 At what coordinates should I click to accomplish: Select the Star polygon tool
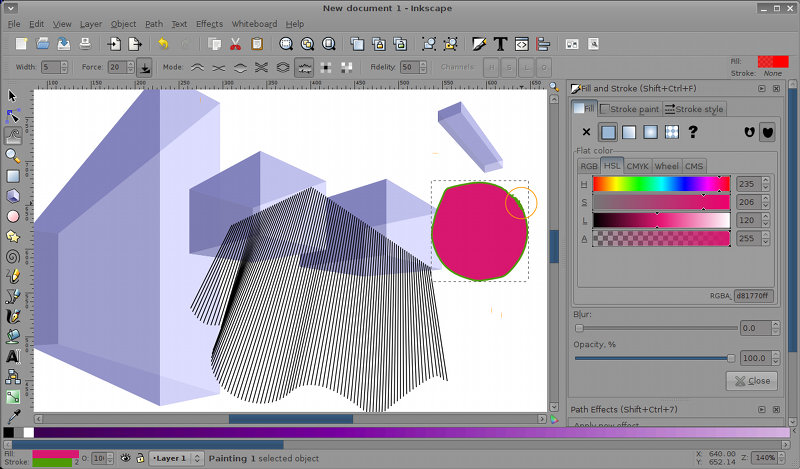click(13, 236)
